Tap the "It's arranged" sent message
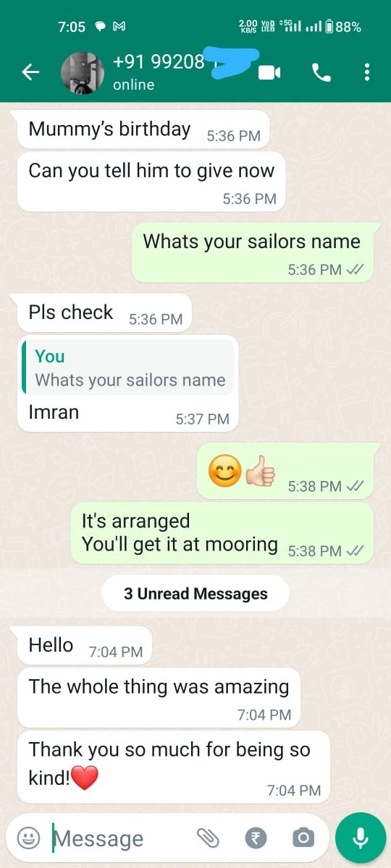The image size is (391, 868). pyautogui.click(x=222, y=532)
